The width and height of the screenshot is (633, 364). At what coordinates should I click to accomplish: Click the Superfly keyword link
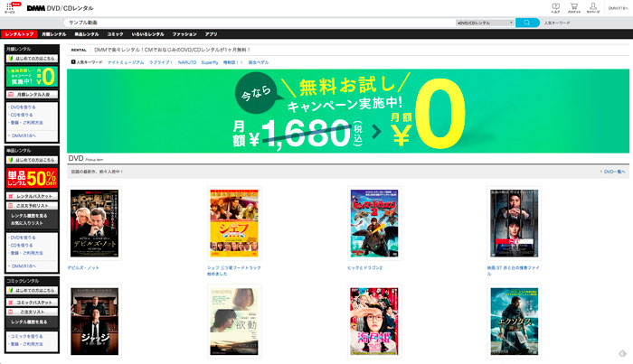click(x=210, y=62)
